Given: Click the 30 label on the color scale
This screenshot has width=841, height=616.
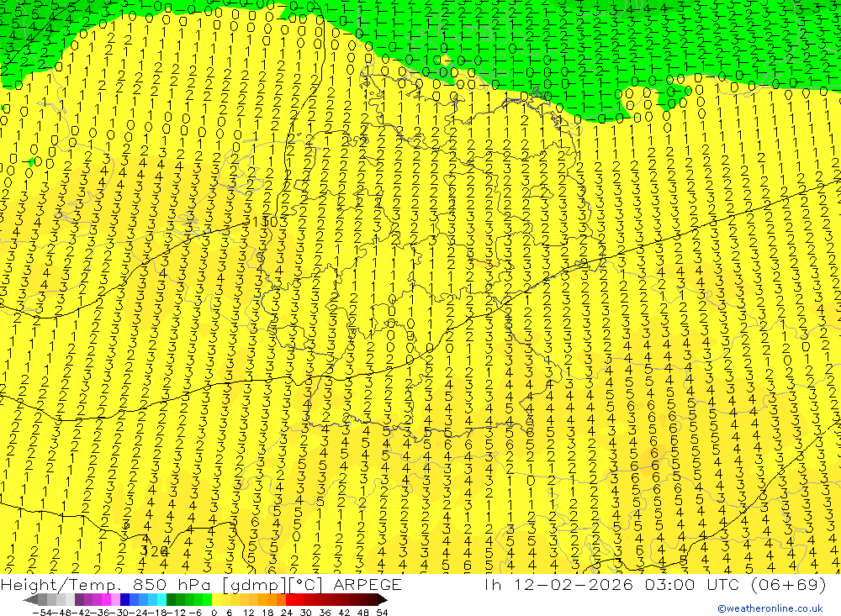Looking at the screenshot, I should point(306,613).
